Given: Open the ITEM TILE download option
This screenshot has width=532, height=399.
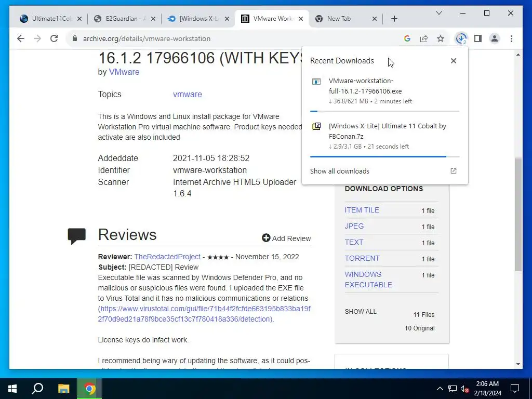Looking at the screenshot, I should tap(362, 210).
